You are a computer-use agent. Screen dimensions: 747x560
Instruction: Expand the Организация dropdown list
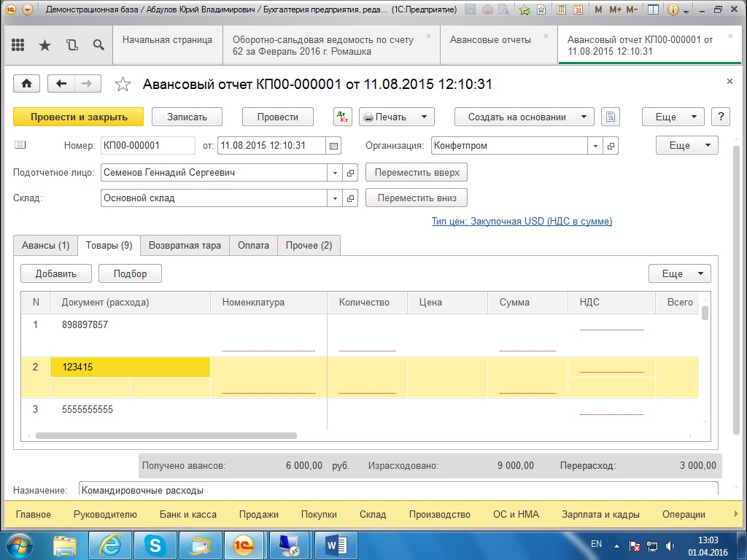coord(596,146)
